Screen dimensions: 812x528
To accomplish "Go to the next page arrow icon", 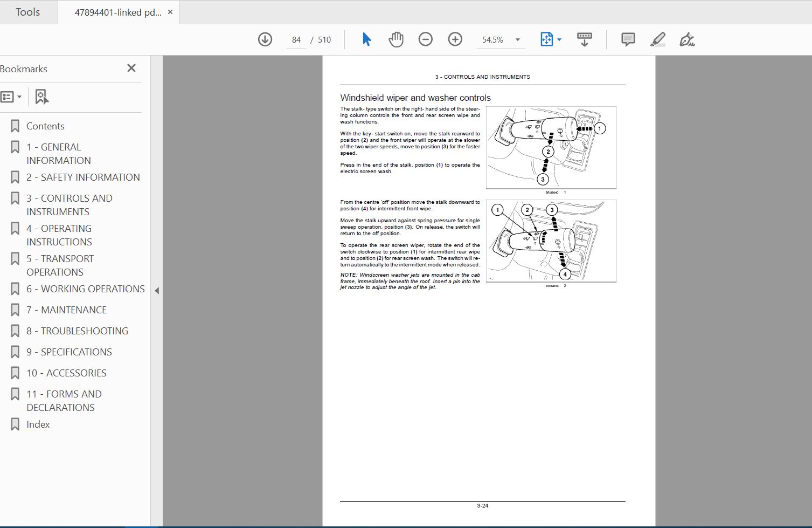I will point(265,39).
